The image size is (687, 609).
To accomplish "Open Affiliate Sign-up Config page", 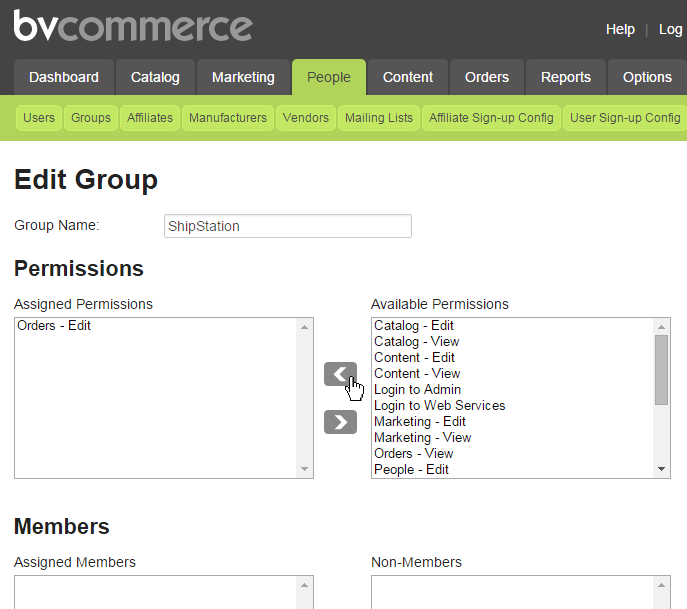I will tap(491, 118).
